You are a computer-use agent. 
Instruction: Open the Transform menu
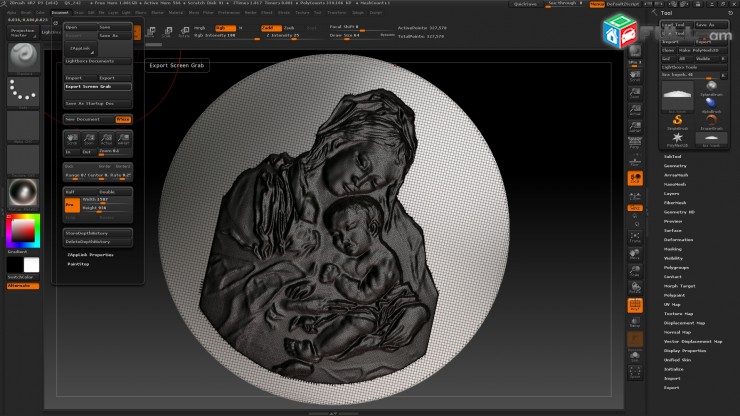point(336,13)
